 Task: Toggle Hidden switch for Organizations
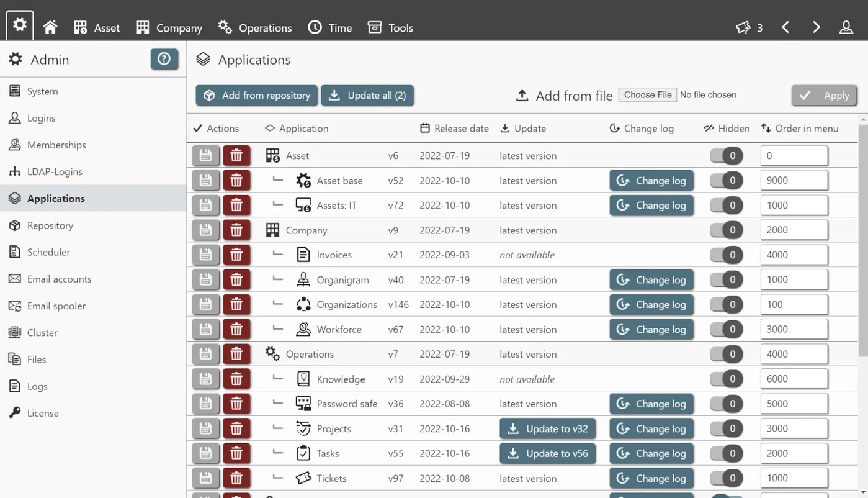(x=726, y=305)
